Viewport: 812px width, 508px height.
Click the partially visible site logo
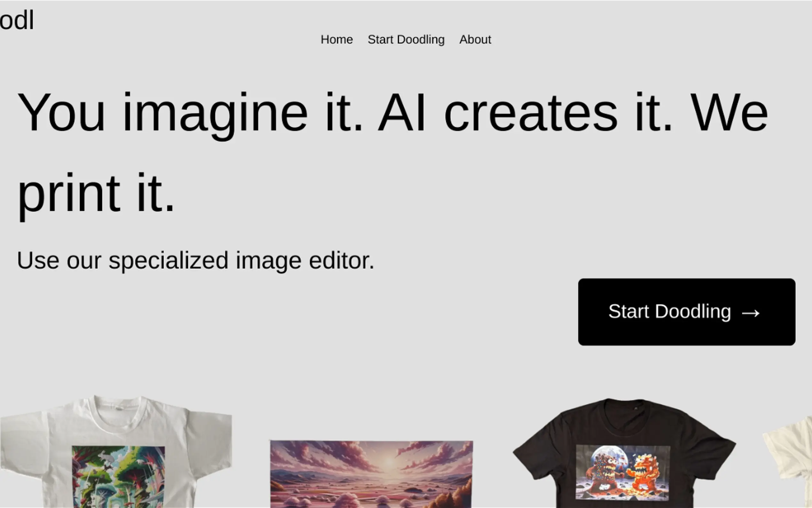tap(17, 20)
